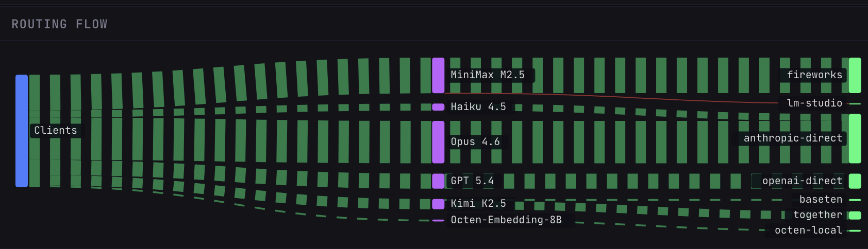Click the lm-studio provider label
Screen dimensions: 868x249
point(814,103)
